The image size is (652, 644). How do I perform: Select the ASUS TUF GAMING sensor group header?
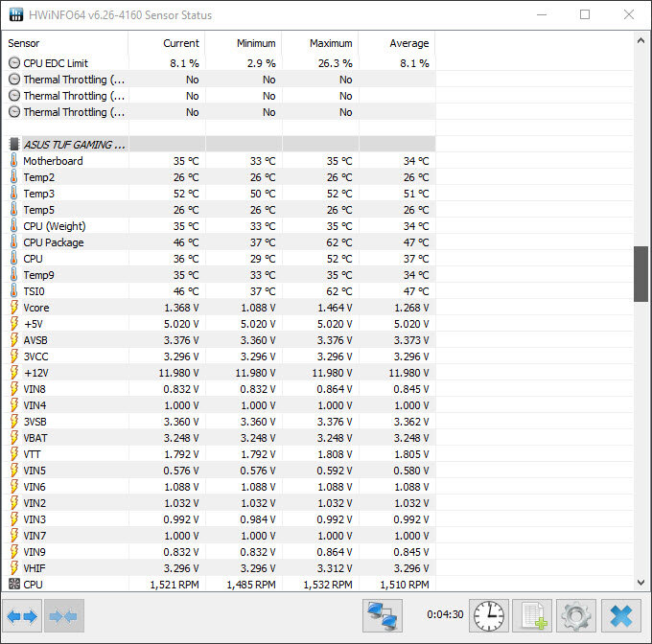click(x=75, y=145)
